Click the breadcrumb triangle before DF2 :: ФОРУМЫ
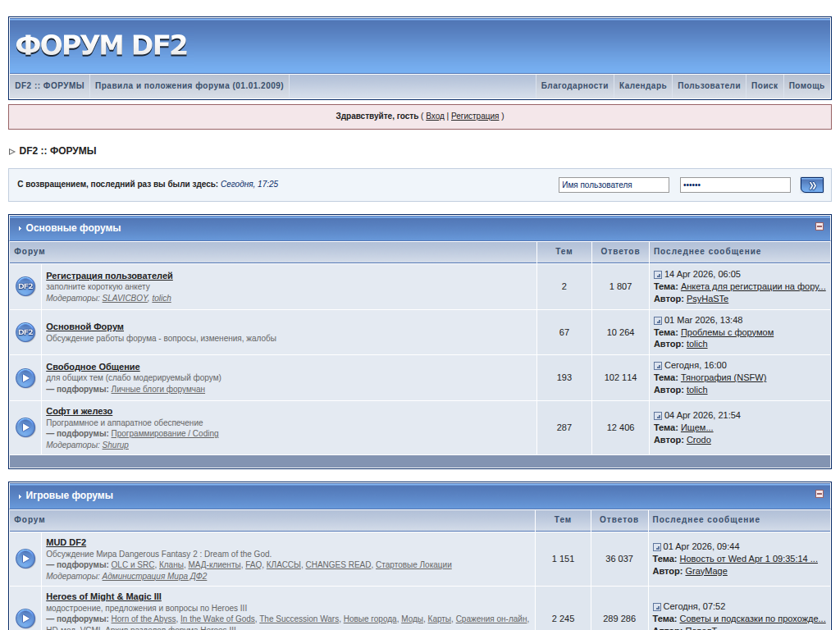Screen dimensions: 840x630 (12, 152)
